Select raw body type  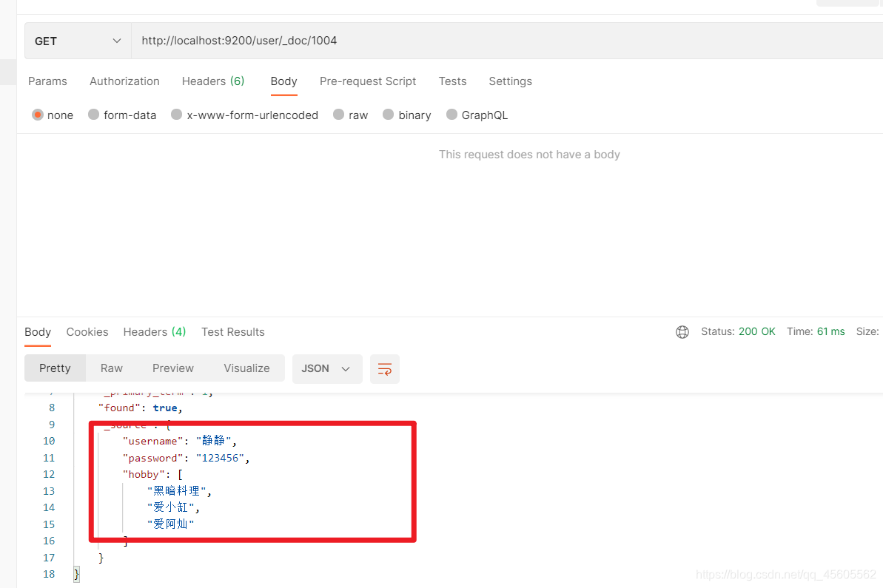[x=338, y=115]
